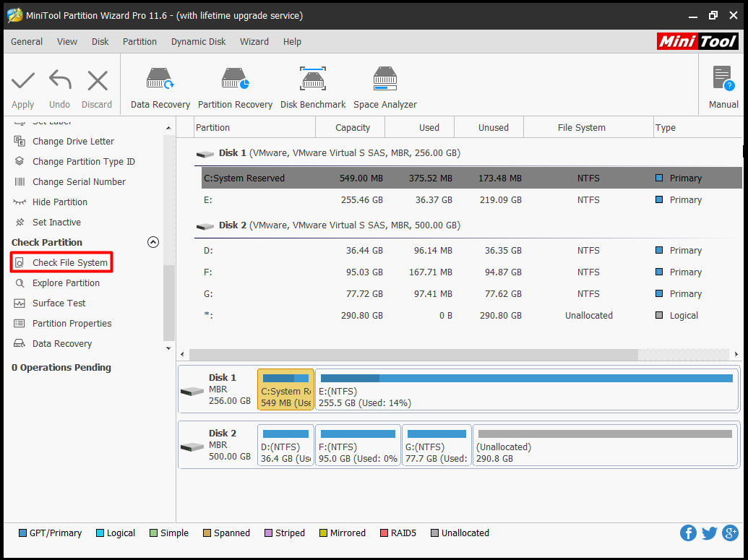Sort by Capacity column header
Image resolution: width=748 pixels, height=560 pixels.
point(350,127)
